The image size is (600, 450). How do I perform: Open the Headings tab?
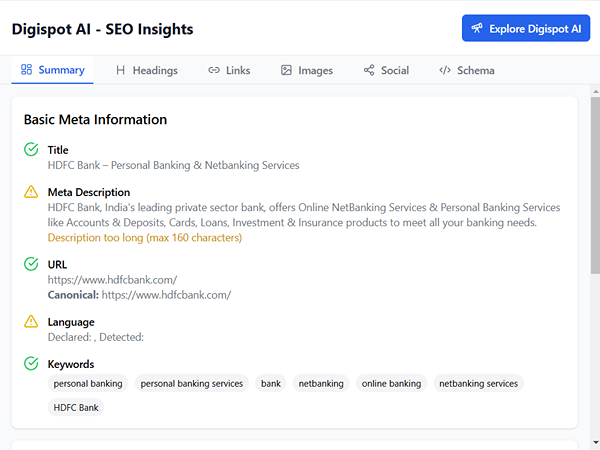[147, 70]
